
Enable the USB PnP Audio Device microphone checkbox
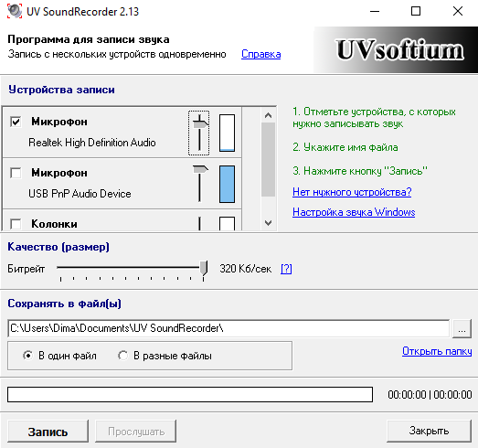tap(16, 173)
